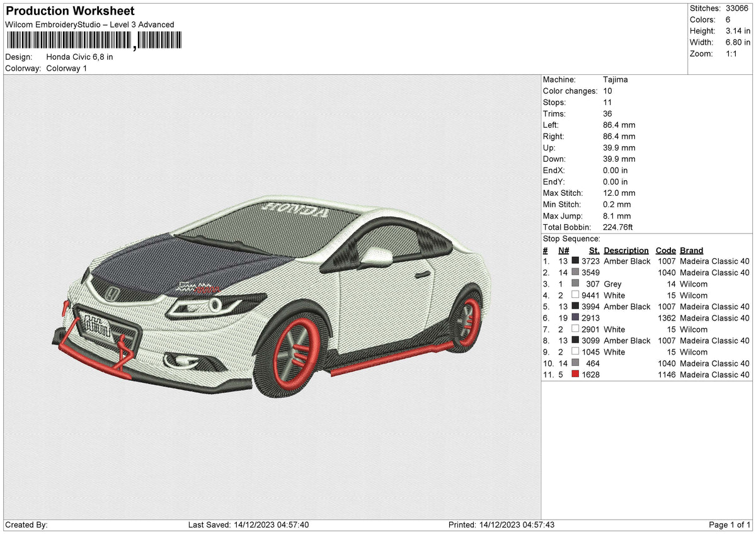Select the Max Jump value '8.1 mm'

coord(617,216)
